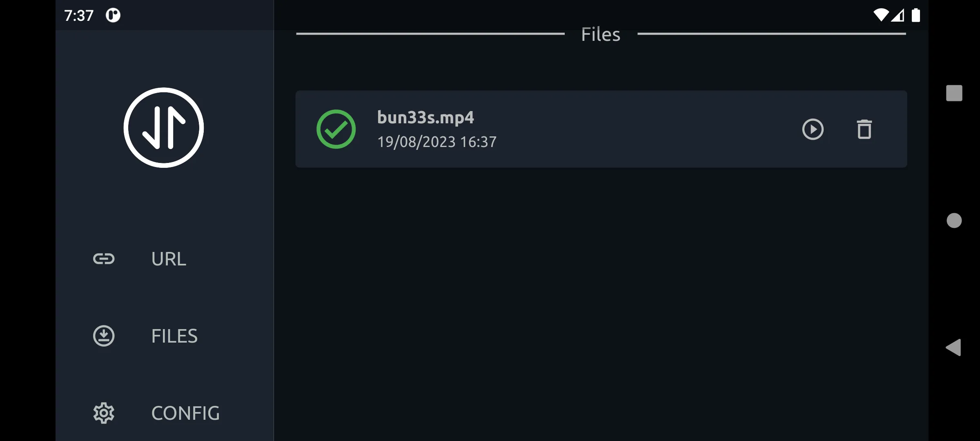The height and width of the screenshot is (441, 980).
Task: Toggle green checkmark on bun33s.mp4
Action: pyautogui.click(x=336, y=129)
